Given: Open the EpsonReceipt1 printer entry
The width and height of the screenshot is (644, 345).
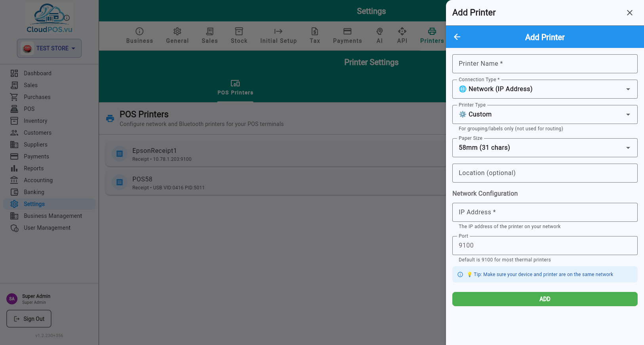Looking at the screenshot, I should click(276, 154).
